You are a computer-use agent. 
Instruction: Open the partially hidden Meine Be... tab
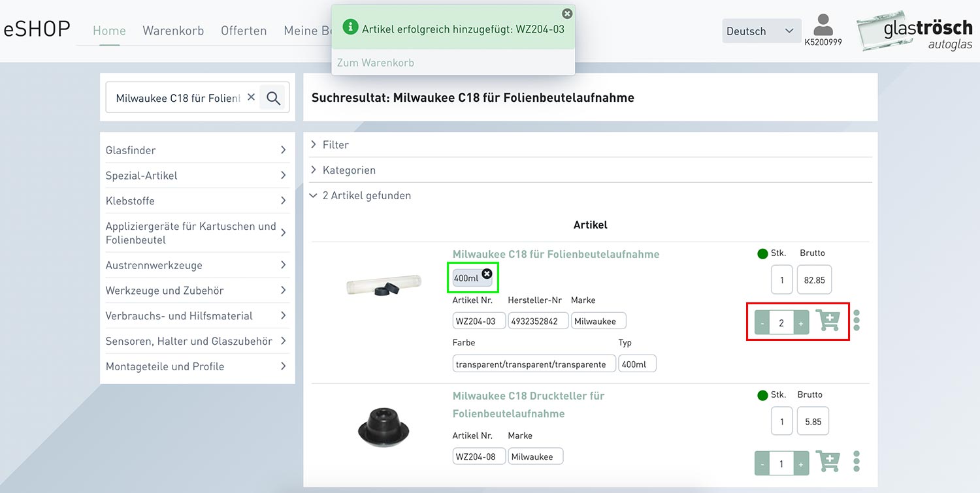pos(307,31)
